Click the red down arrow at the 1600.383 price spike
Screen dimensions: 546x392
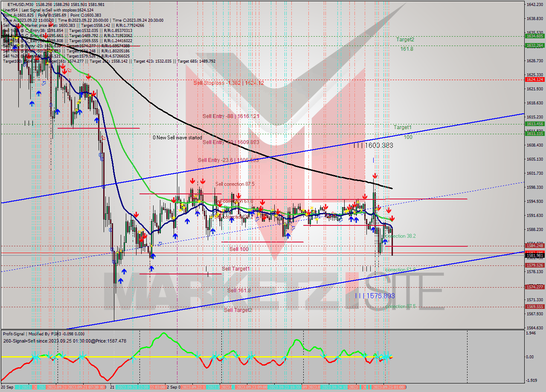[375, 175]
